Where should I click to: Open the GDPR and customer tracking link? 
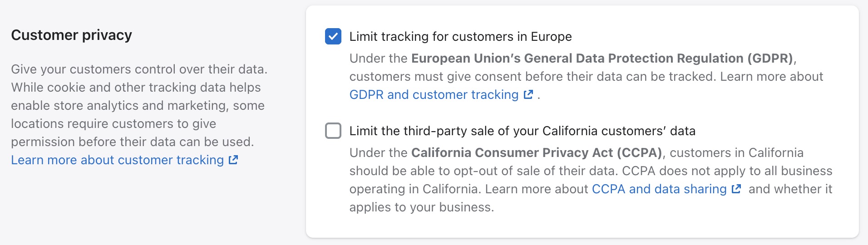point(434,94)
